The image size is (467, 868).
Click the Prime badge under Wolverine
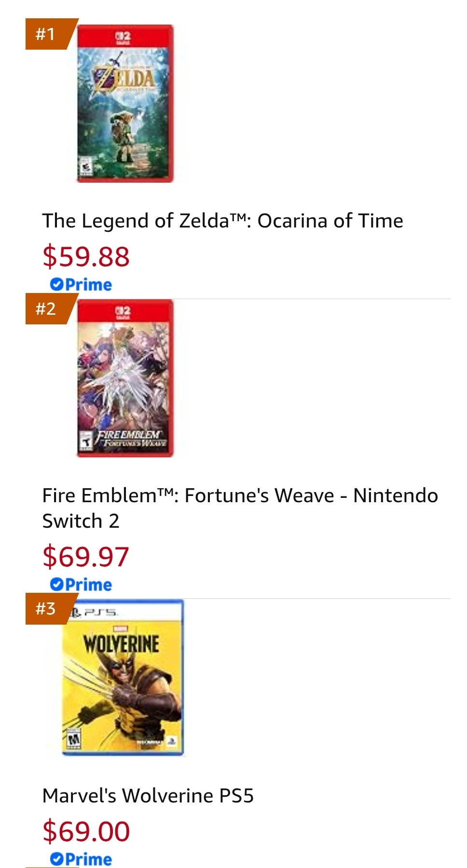click(x=81, y=859)
